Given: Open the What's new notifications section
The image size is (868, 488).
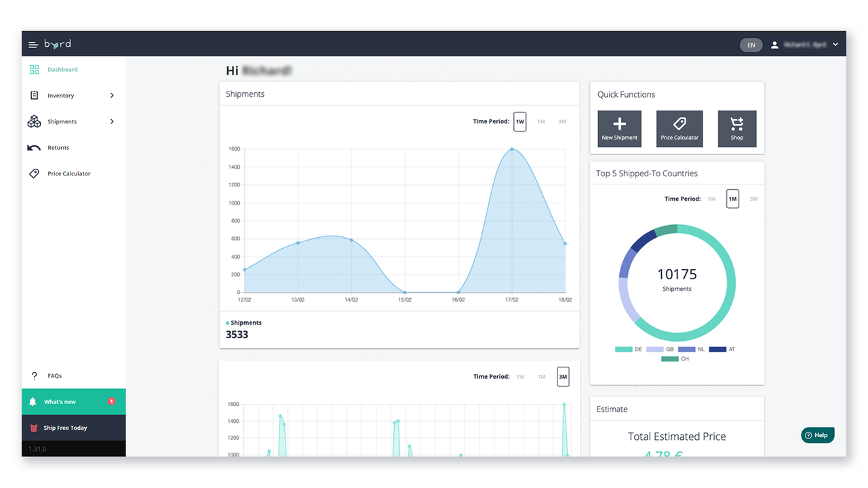Looking at the screenshot, I should tap(64, 401).
